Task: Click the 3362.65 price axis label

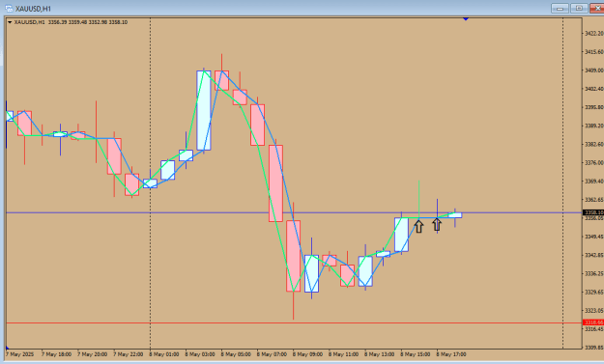Action: click(x=594, y=200)
